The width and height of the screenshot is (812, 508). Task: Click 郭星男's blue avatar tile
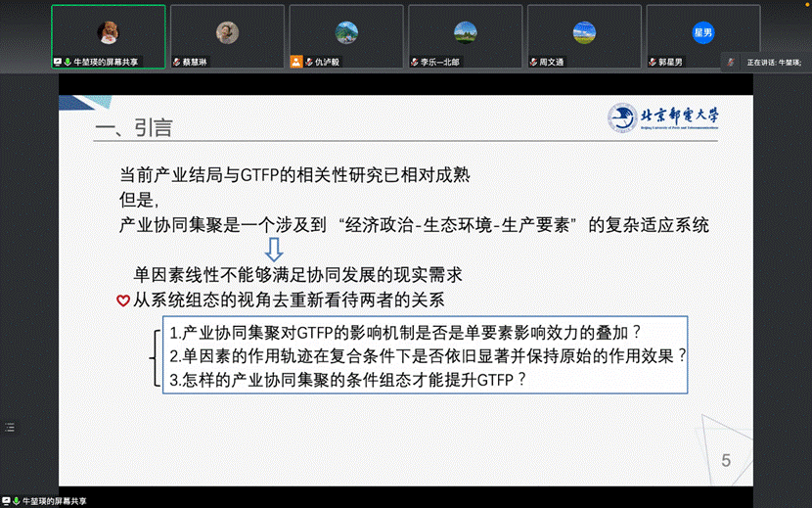pyautogui.click(x=702, y=31)
